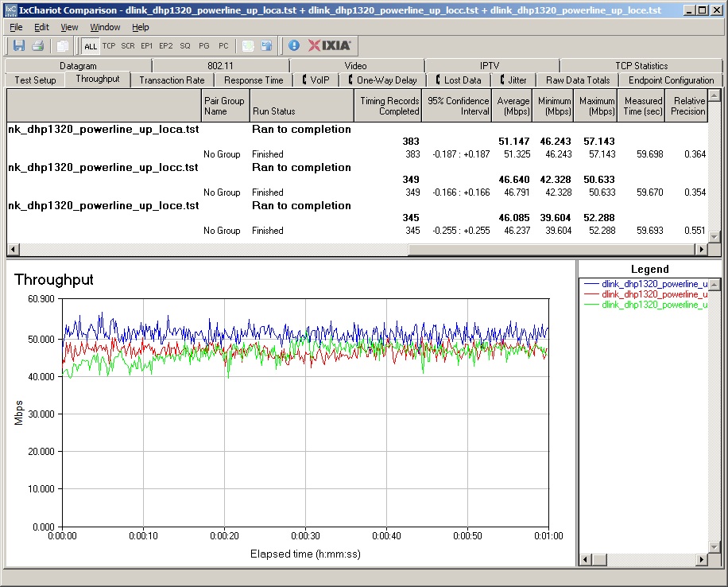Click Measured Time (sec) column header
Image resolution: width=728 pixels, height=587 pixels.
(x=641, y=106)
